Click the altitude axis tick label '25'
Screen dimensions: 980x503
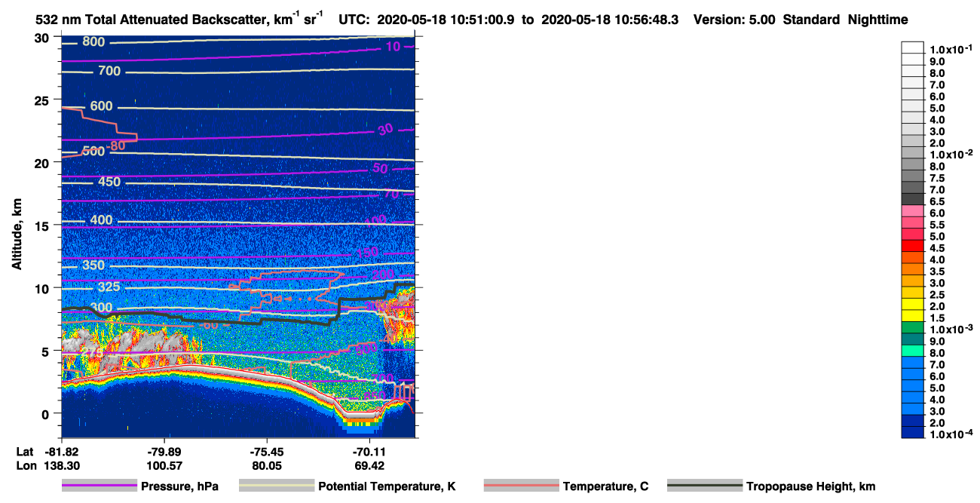[43, 100]
